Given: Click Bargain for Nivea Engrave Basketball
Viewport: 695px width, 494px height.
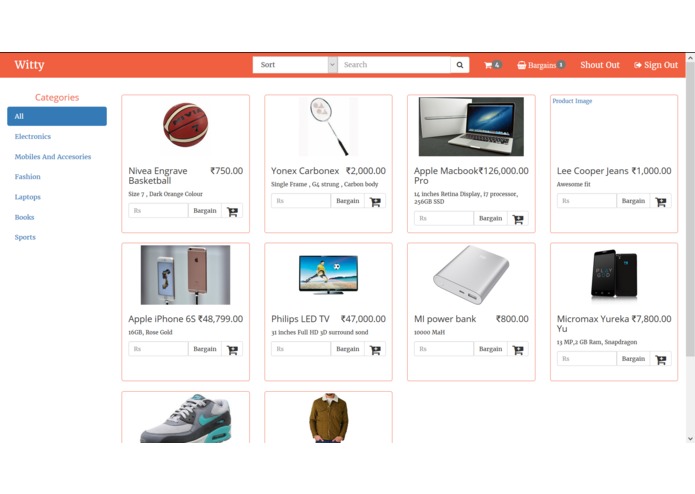Looking at the screenshot, I should tap(205, 211).
